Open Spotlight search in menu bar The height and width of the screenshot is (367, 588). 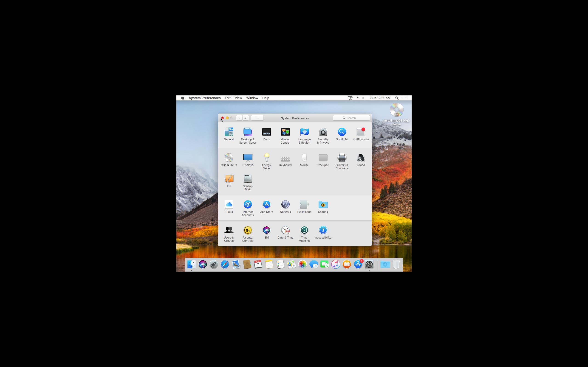397,98
